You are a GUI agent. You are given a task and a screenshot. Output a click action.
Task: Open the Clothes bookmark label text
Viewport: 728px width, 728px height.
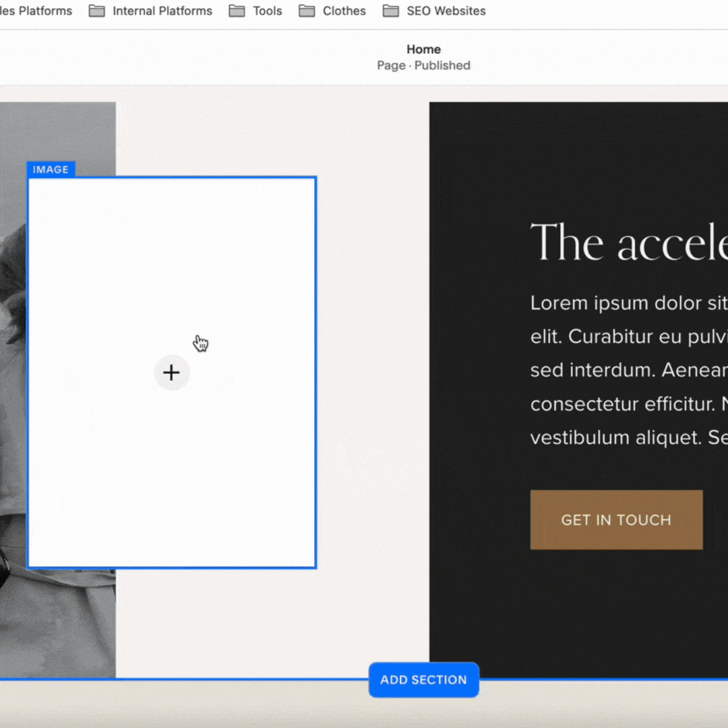tap(344, 11)
